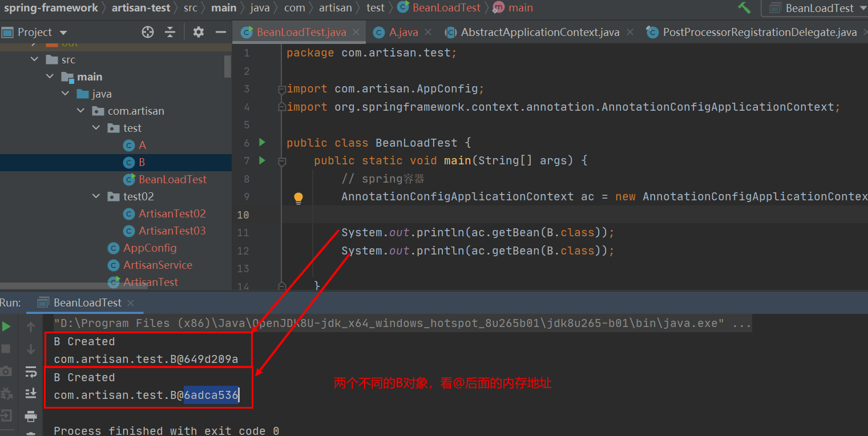Close the A.java editor tab

[428, 32]
